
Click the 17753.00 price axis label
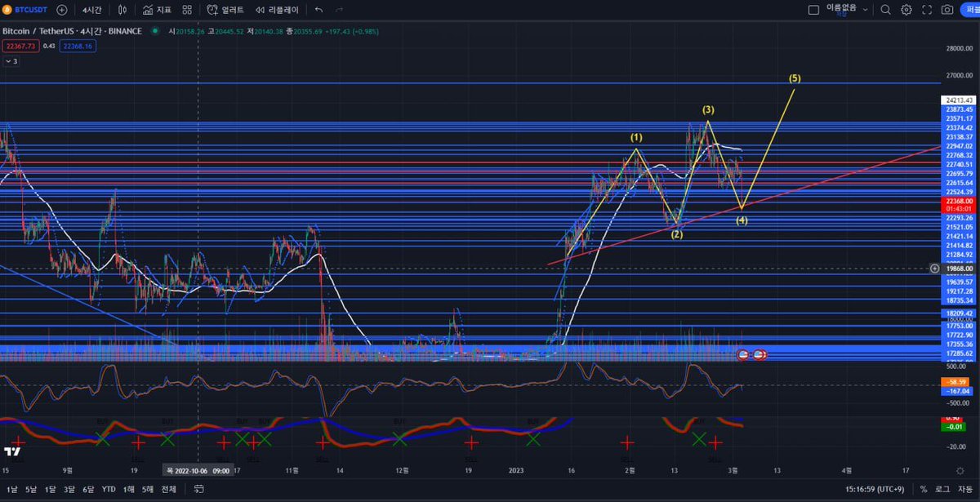(x=959, y=326)
